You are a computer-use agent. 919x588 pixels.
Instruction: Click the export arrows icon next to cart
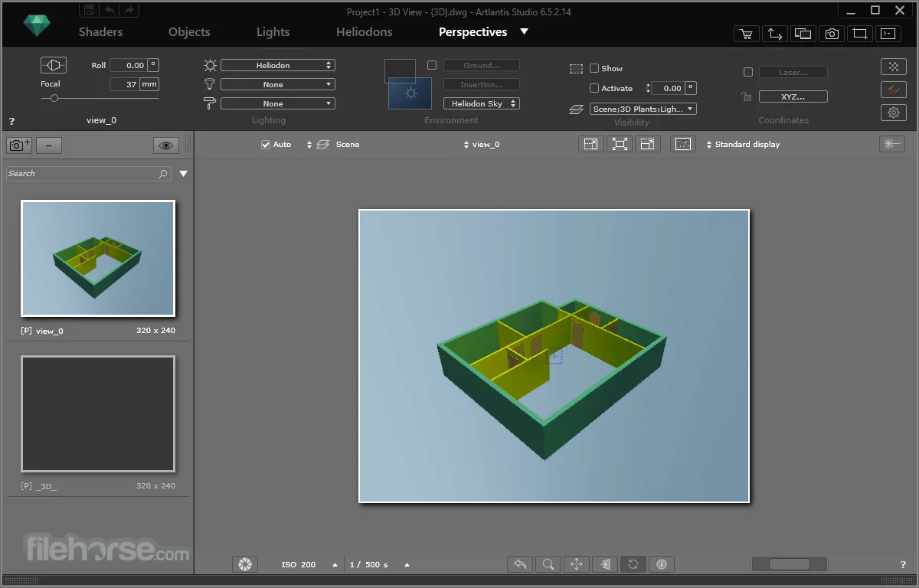click(775, 34)
